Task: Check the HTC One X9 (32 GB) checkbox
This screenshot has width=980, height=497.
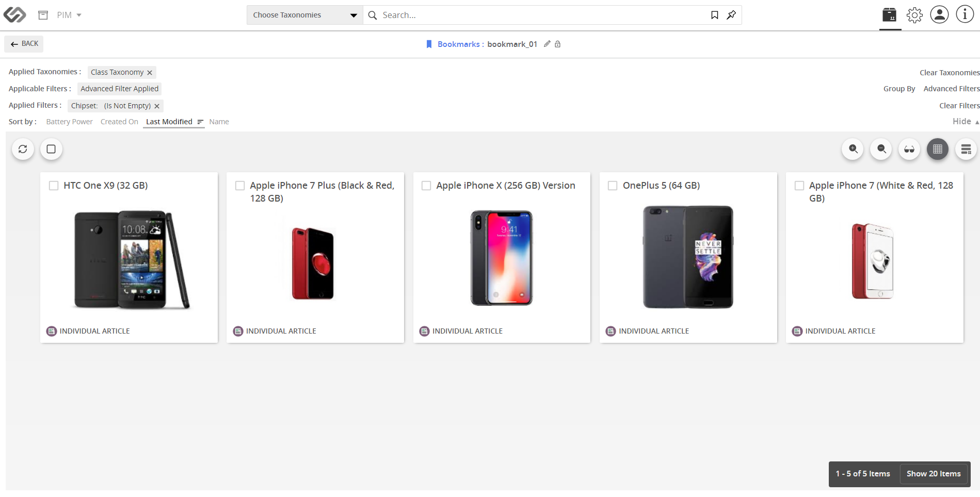Action: pos(54,186)
